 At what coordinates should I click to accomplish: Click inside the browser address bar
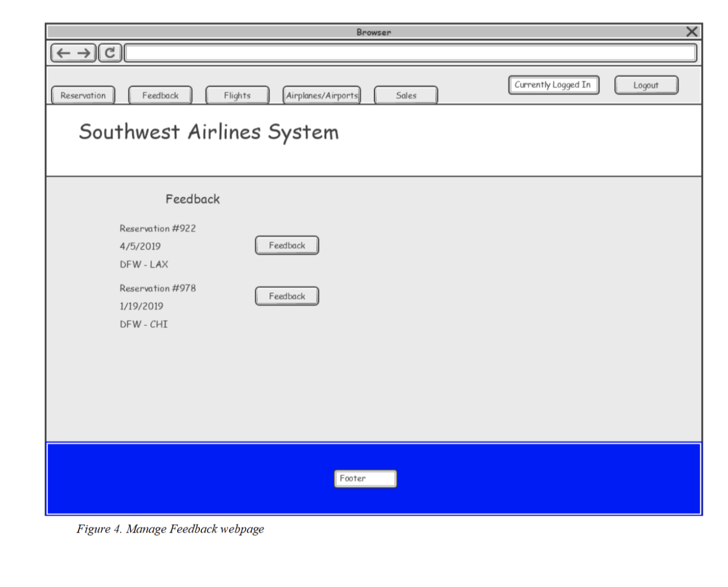tap(409, 52)
